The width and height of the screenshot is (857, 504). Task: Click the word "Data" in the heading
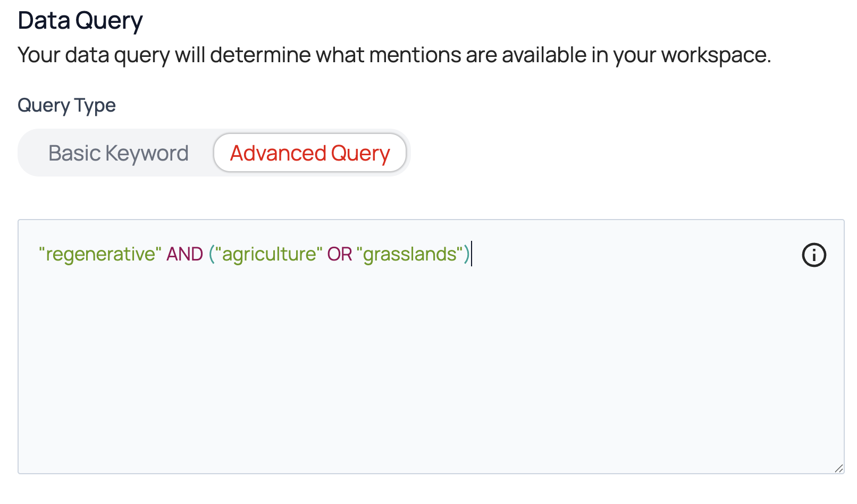click(44, 21)
